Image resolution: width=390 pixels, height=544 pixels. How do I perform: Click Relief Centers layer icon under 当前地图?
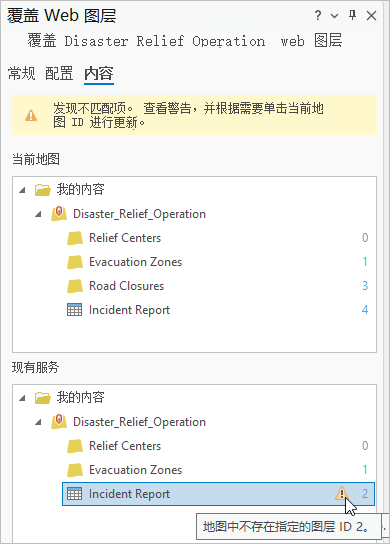(75, 238)
